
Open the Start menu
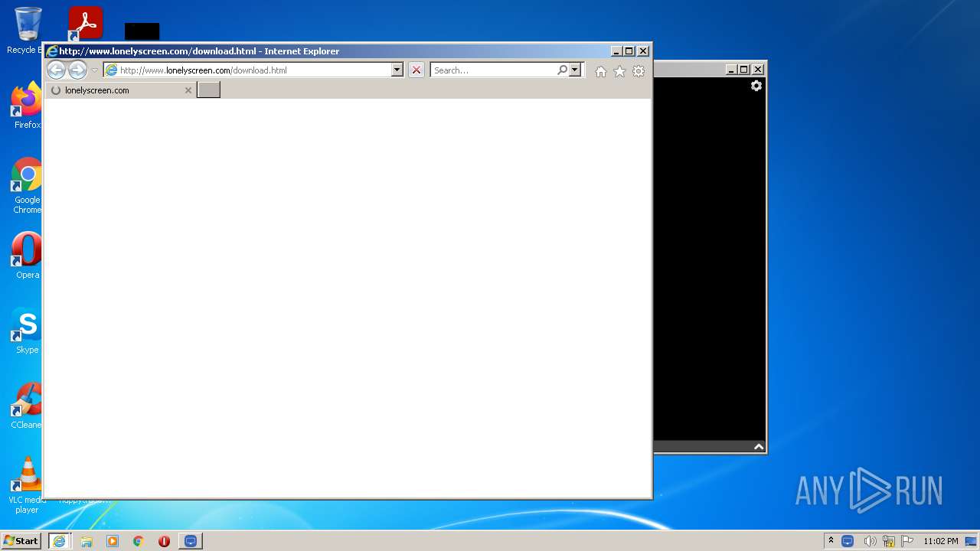pyautogui.click(x=21, y=540)
